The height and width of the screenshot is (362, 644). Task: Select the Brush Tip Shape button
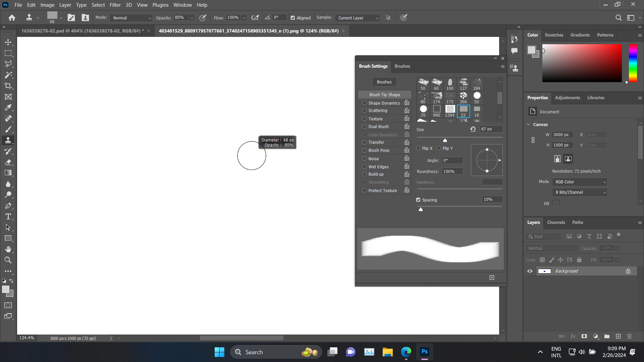coord(384,95)
